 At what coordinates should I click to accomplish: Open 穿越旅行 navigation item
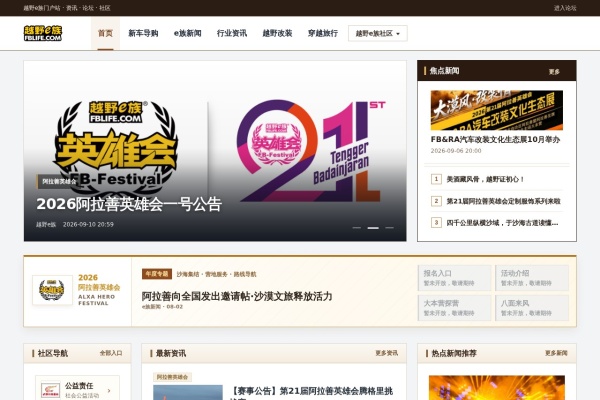323,33
